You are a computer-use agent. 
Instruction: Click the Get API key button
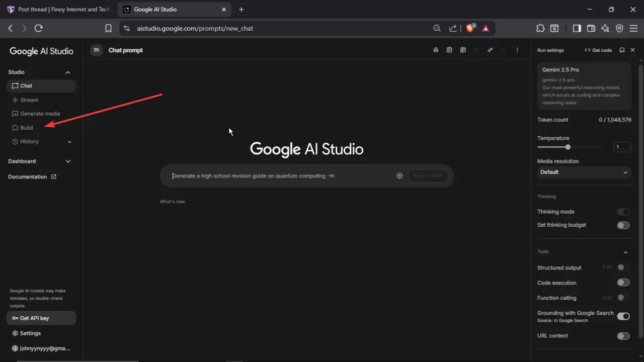[x=41, y=318]
